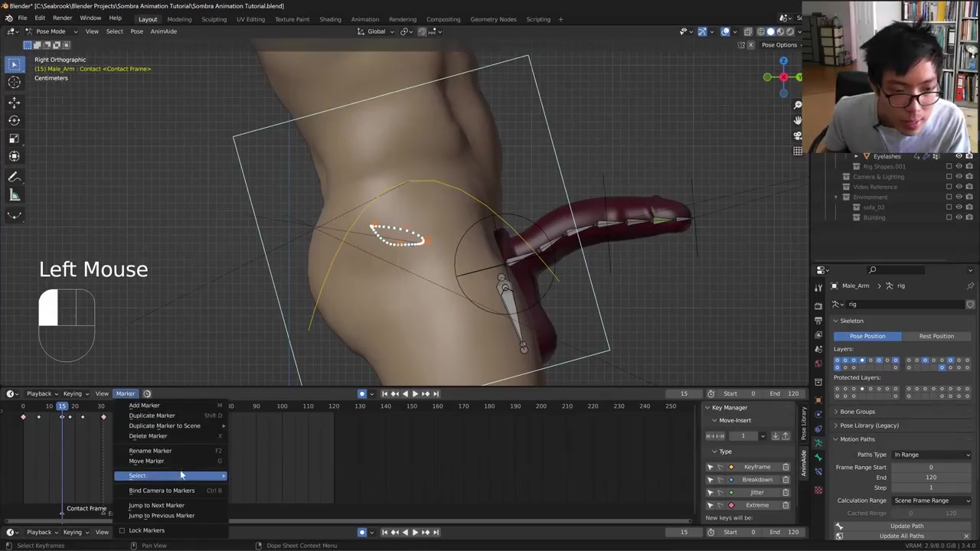The height and width of the screenshot is (551, 980).
Task: Click Jump to Next Marker
Action: [x=156, y=505]
